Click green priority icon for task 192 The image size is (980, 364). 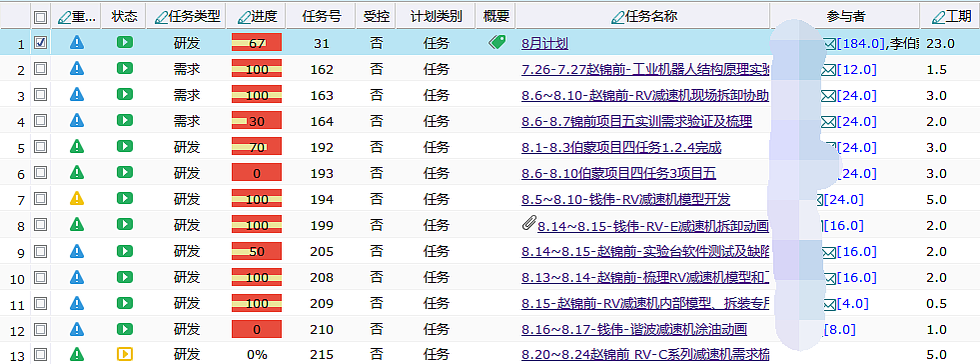76,146
